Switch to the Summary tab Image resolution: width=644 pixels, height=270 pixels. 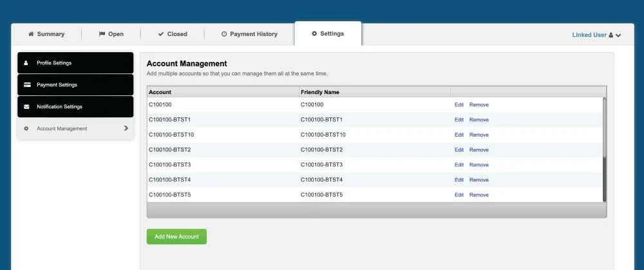tap(46, 34)
